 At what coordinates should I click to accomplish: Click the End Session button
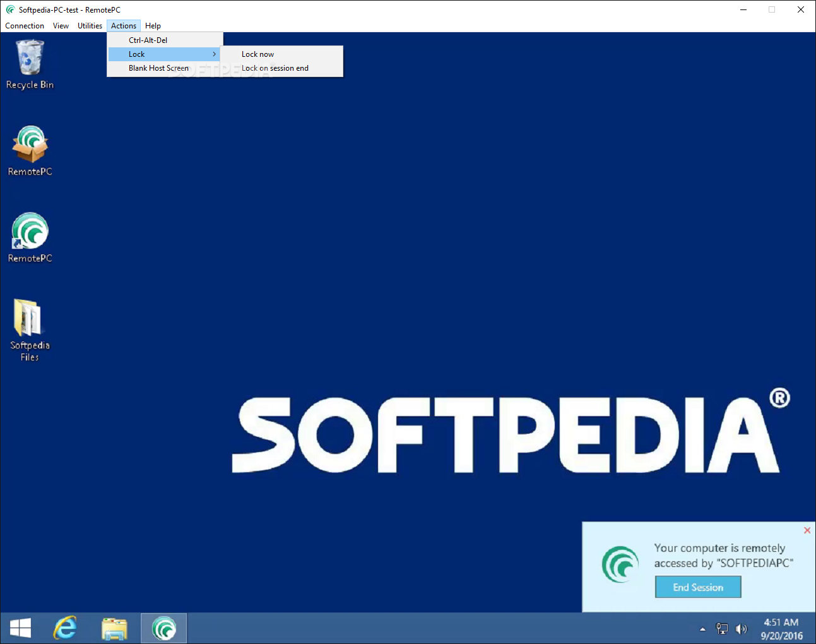tap(698, 587)
